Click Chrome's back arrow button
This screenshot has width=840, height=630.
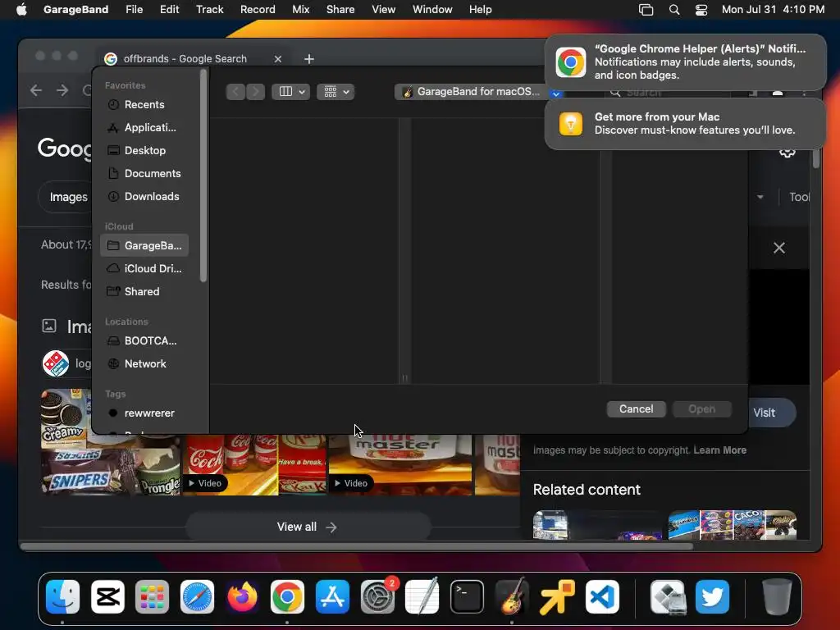pos(36,90)
